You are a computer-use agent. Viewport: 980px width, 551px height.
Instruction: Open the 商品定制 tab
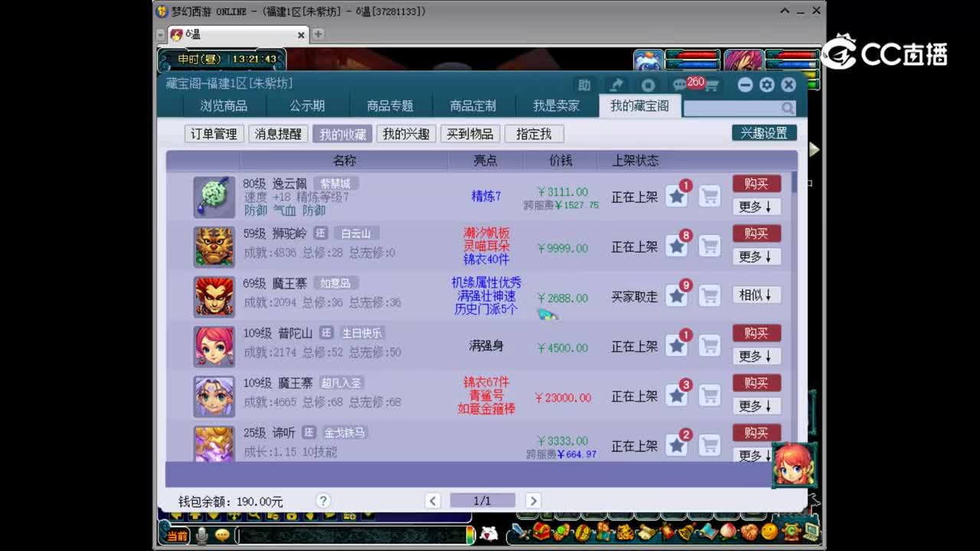[472, 106]
